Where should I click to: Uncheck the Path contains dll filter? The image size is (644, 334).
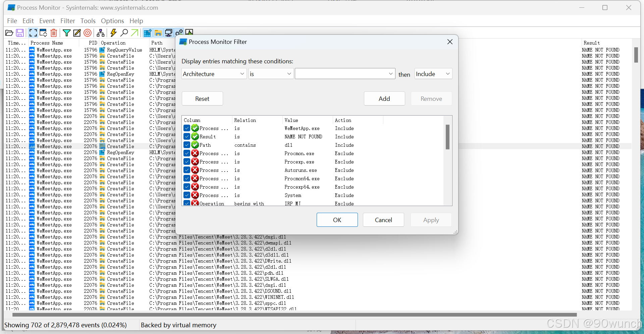187,145
